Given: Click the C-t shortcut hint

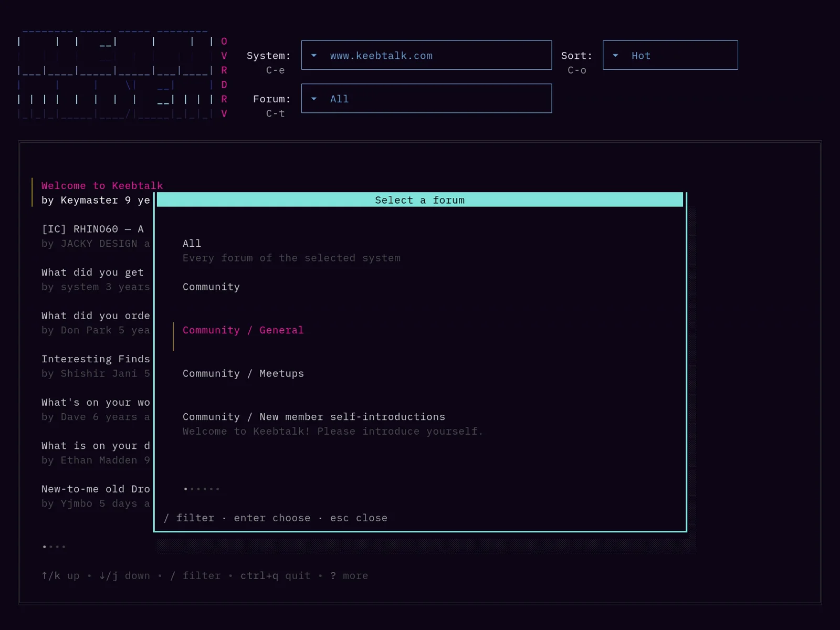Looking at the screenshot, I should (275, 113).
